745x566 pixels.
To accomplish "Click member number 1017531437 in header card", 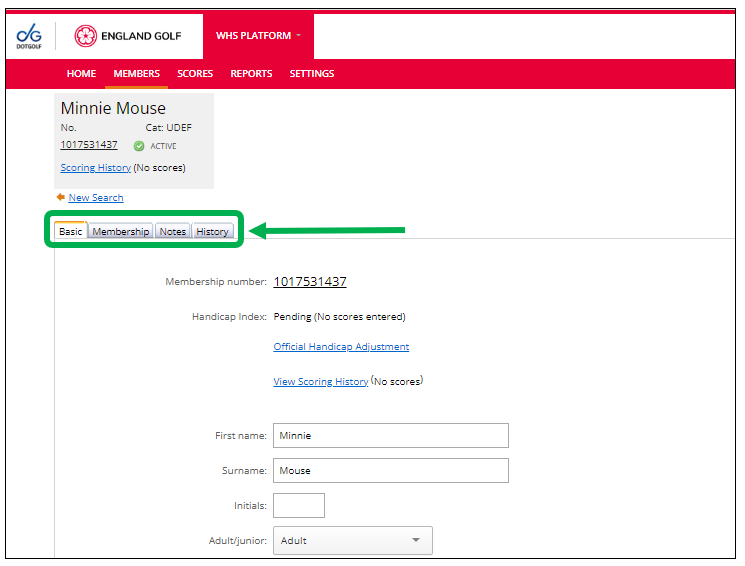I will [x=89, y=144].
